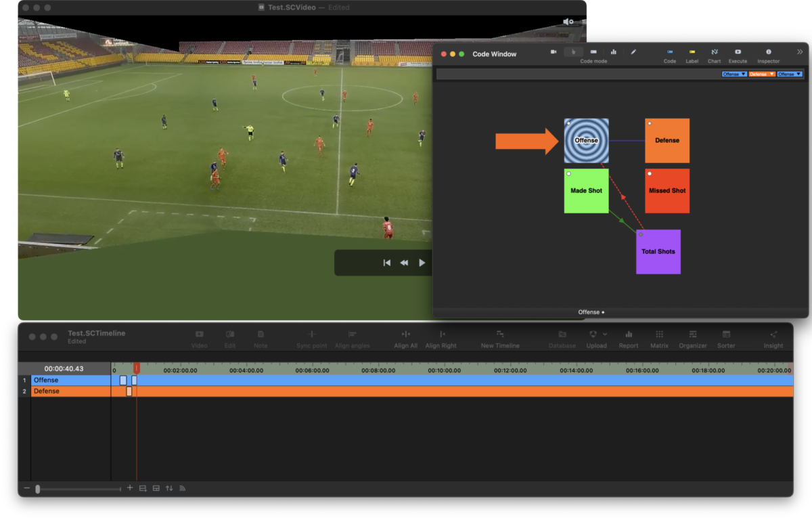Open the Inspector from the Code Window toolbar
The width and height of the screenshot is (812, 520).
[x=769, y=51]
